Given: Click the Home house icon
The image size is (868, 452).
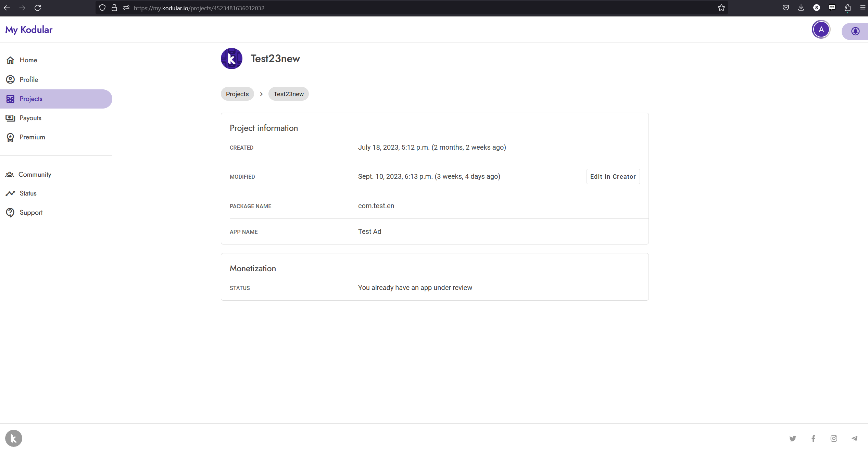Looking at the screenshot, I should [10, 60].
